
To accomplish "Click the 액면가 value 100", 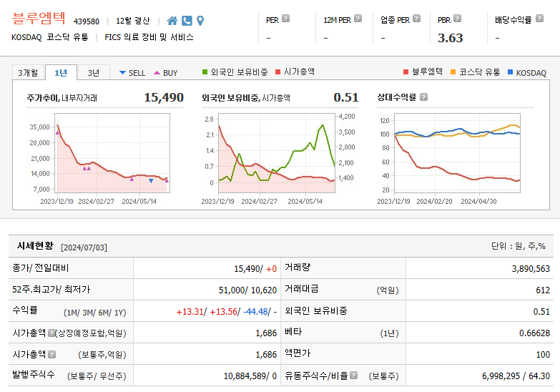I will 543,355.
